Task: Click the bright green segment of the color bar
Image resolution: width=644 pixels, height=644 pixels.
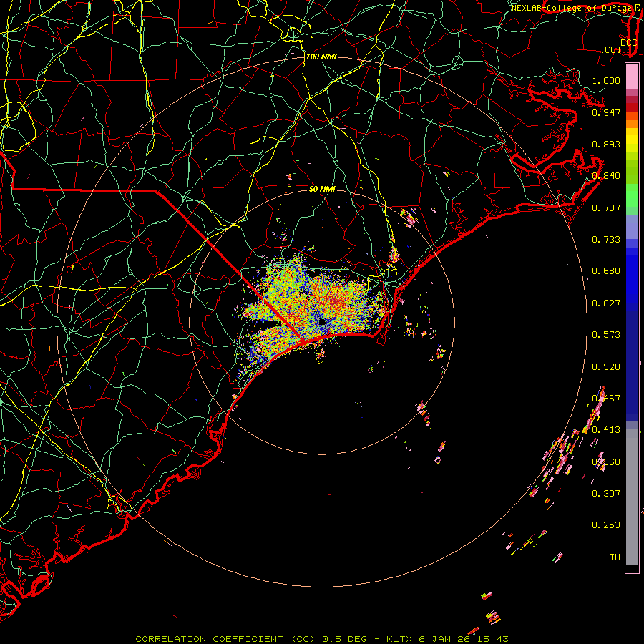Action: point(632,195)
